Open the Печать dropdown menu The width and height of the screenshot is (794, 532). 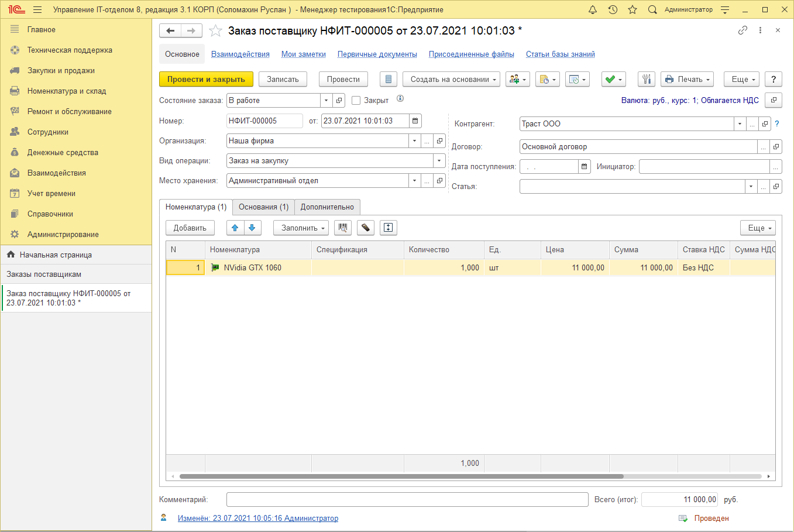click(x=687, y=80)
